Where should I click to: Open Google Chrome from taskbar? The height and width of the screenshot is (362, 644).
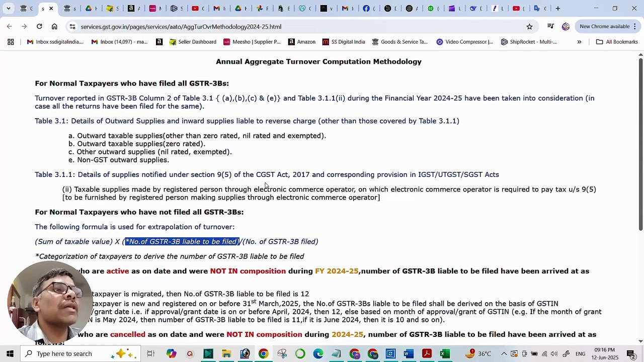coord(263,353)
